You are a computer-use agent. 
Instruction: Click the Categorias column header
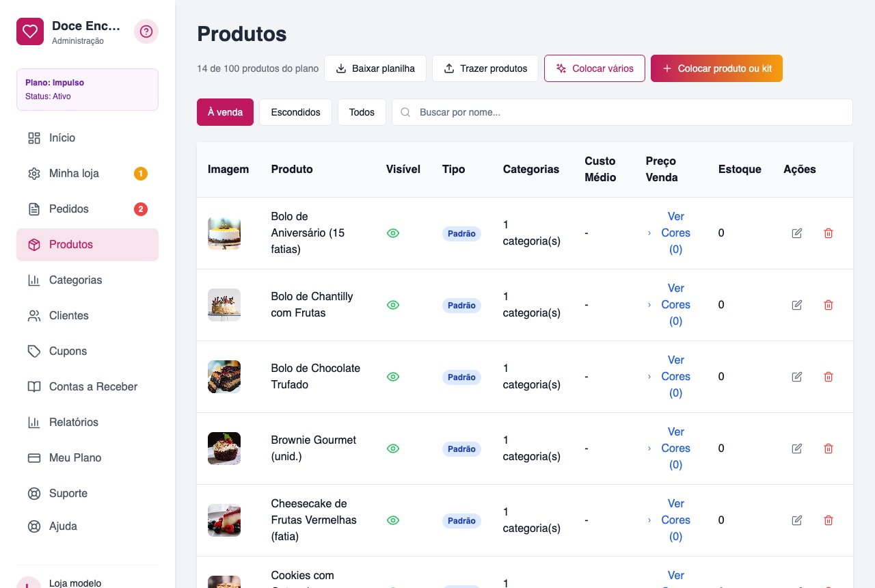[x=531, y=170]
